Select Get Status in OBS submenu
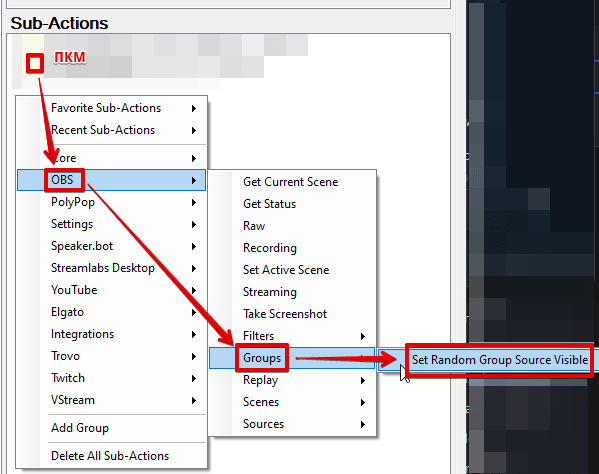The image size is (599, 474). click(x=292, y=204)
